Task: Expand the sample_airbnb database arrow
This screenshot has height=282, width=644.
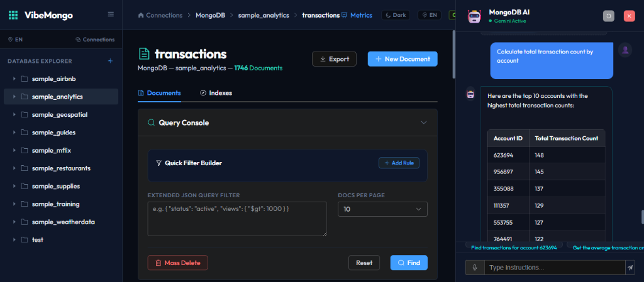Action: click(x=14, y=79)
